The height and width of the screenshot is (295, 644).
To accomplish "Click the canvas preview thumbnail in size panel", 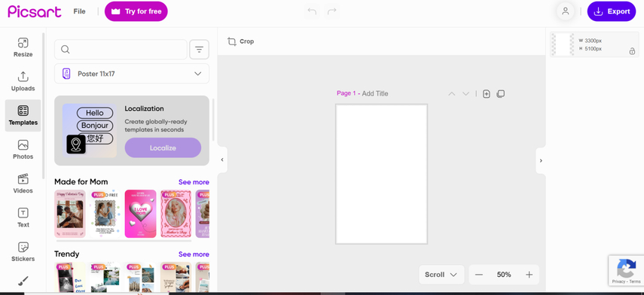I will pos(563,44).
